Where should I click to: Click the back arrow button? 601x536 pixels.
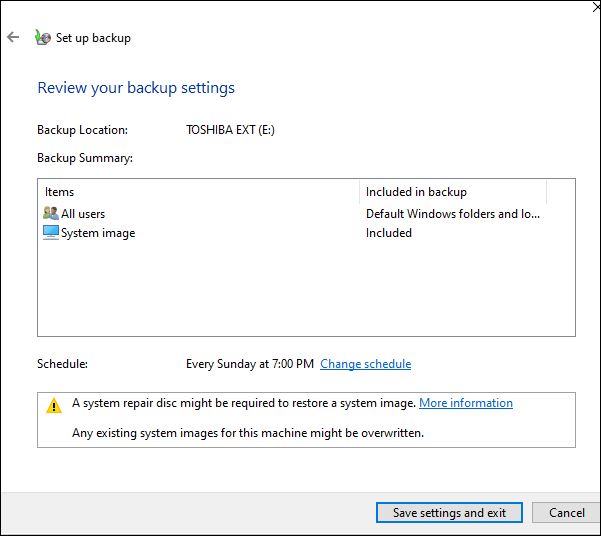[13, 38]
